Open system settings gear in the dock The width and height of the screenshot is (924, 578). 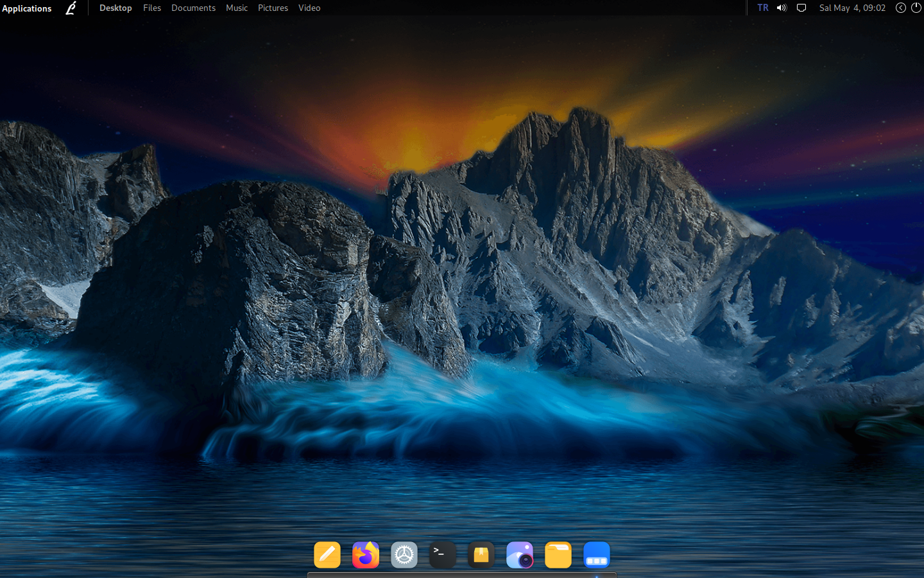pos(404,555)
